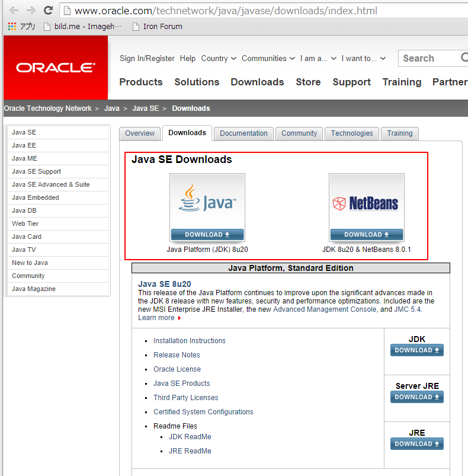Open Community sidebar item

tap(57, 276)
